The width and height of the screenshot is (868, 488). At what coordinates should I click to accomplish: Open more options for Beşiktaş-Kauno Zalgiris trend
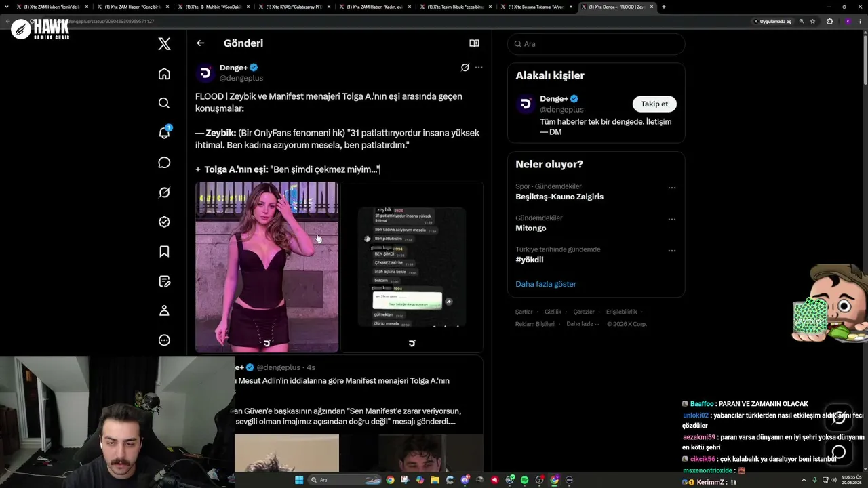pos(672,188)
